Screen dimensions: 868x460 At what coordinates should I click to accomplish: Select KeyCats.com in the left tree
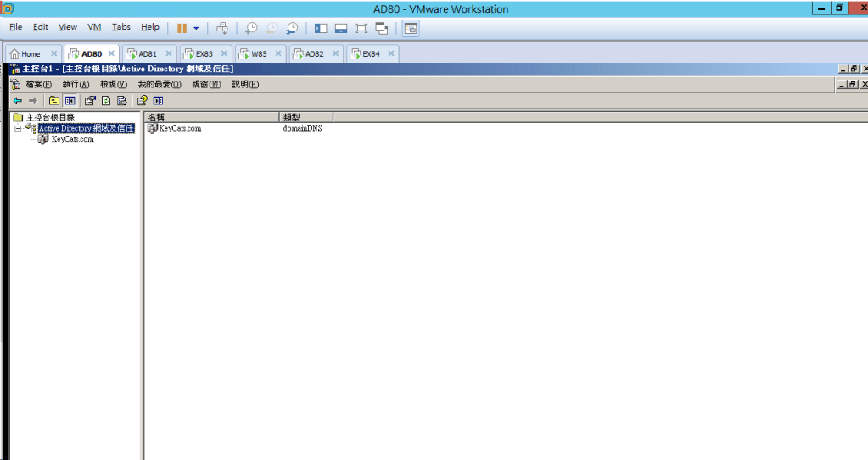click(x=72, y=139)
